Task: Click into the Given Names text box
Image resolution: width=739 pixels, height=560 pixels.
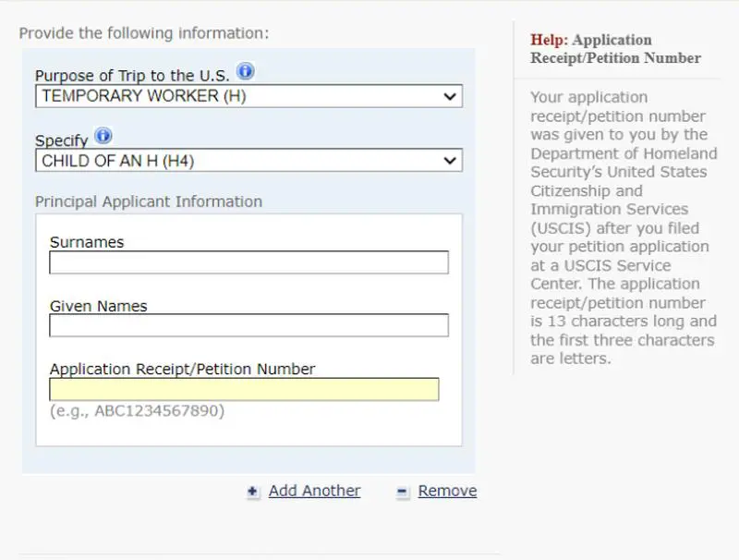Action: (248, 326)
